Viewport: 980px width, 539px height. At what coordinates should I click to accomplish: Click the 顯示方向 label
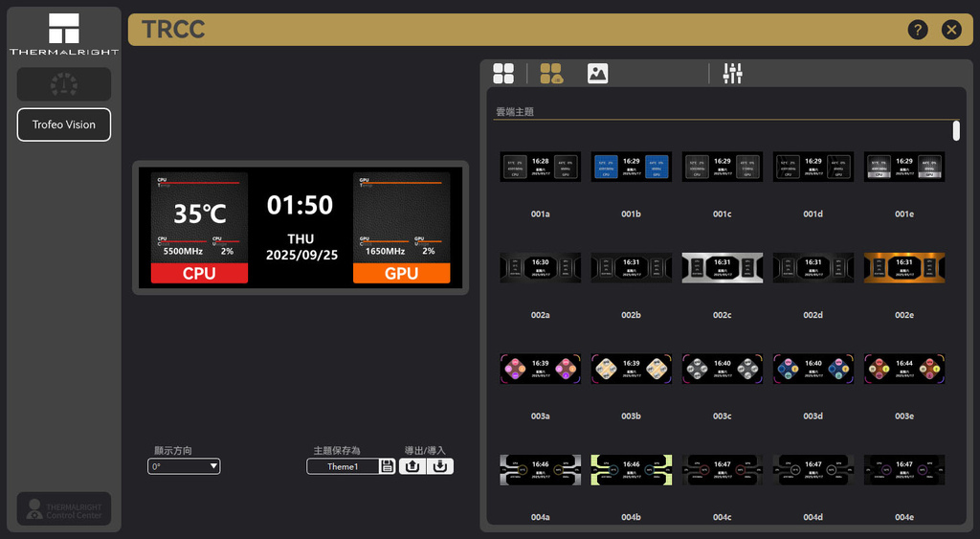(x=173, y=450)
